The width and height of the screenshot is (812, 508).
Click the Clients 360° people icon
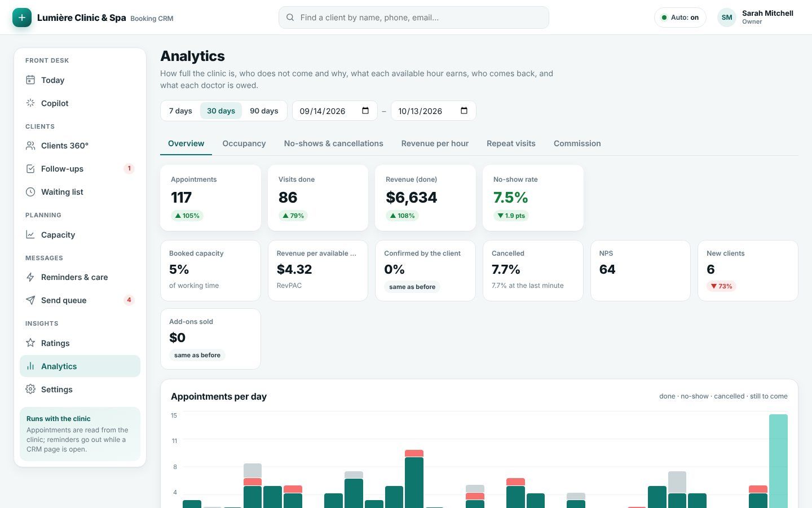[30, 146]
